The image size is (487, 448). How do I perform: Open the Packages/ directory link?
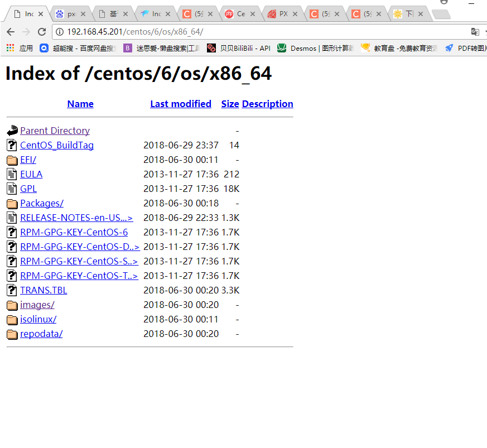(42, 203)
